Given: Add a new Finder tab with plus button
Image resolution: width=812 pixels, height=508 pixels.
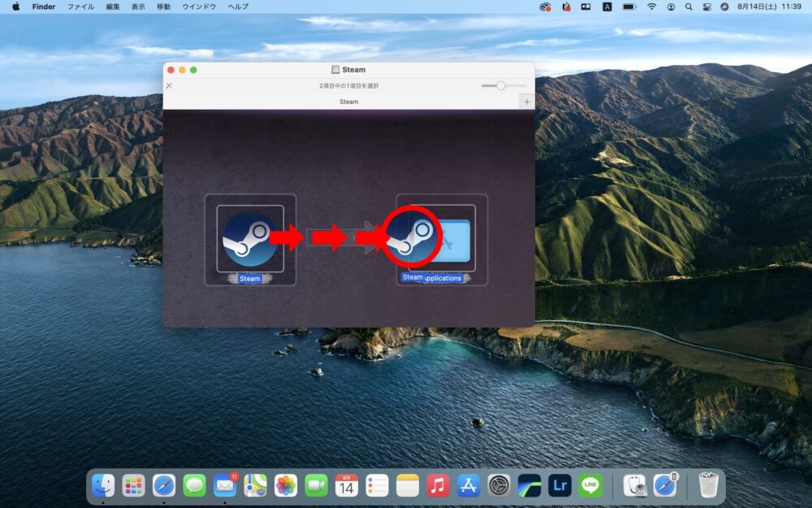Looking at the screenshot, I should [527, 102].
